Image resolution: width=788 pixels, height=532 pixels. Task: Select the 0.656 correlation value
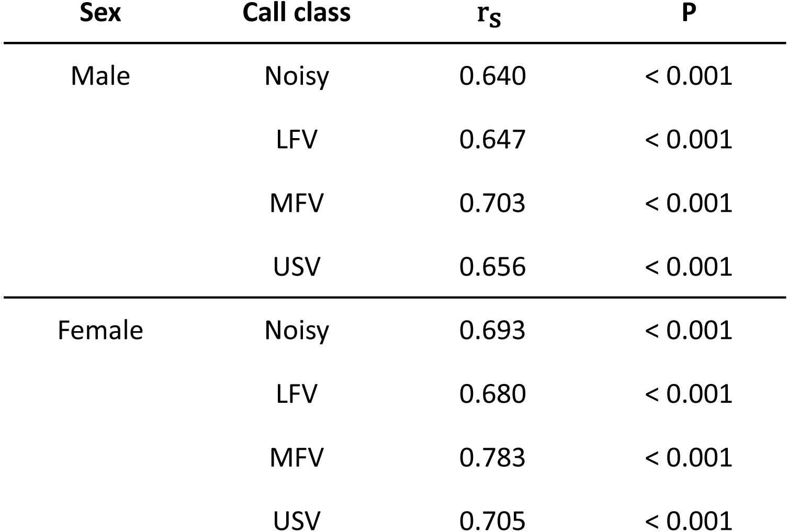[x=492, y=267]
